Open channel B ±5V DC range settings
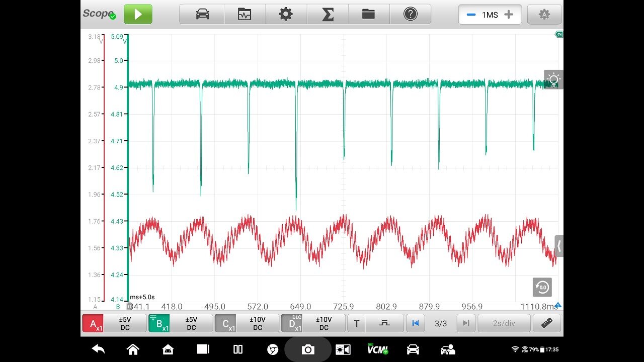644x362 pixels. tap(191, 323)
